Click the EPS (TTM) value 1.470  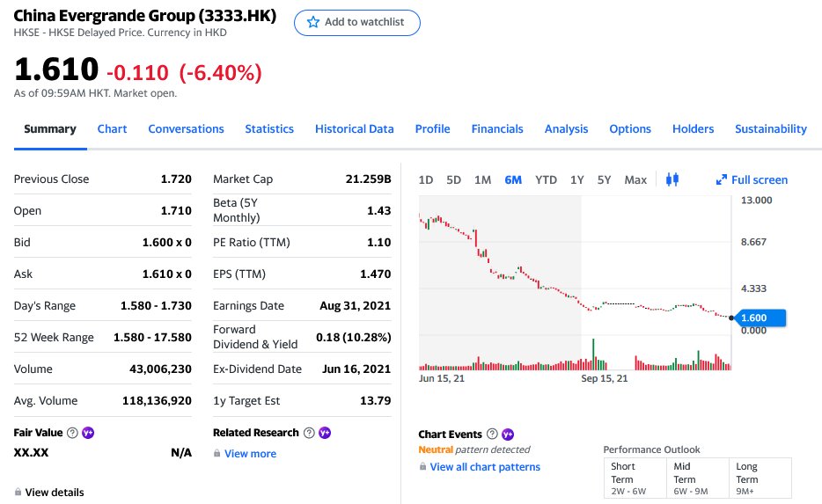tap(375, 274)
